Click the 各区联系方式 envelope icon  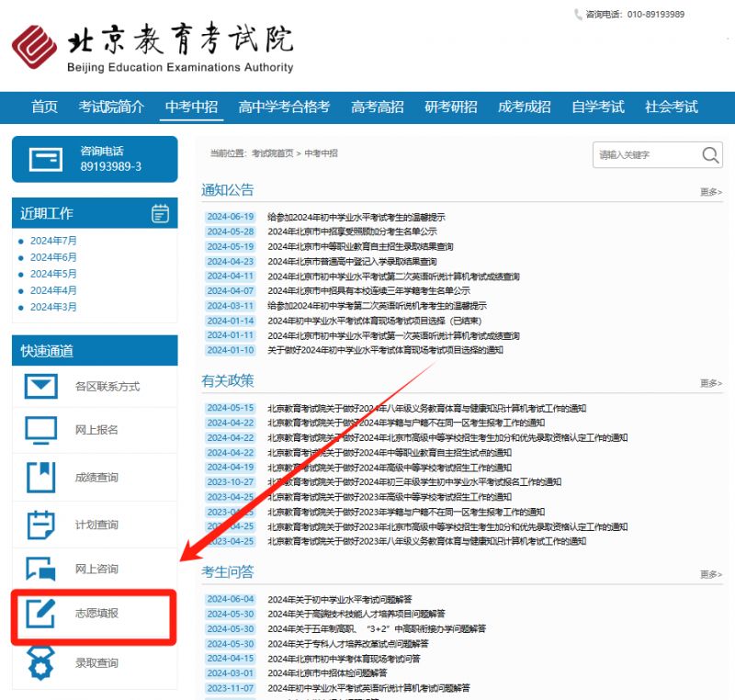click(x=41, y=386)
